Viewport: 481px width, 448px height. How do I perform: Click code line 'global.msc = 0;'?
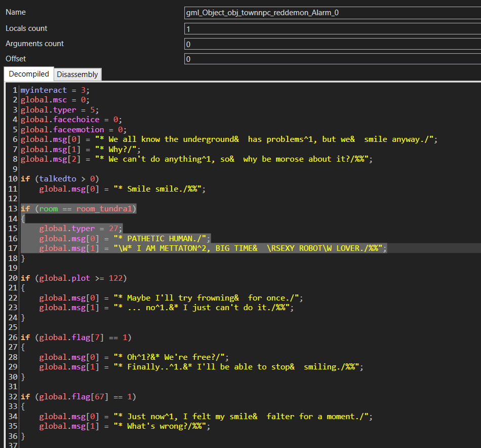[x=55, y=100]
